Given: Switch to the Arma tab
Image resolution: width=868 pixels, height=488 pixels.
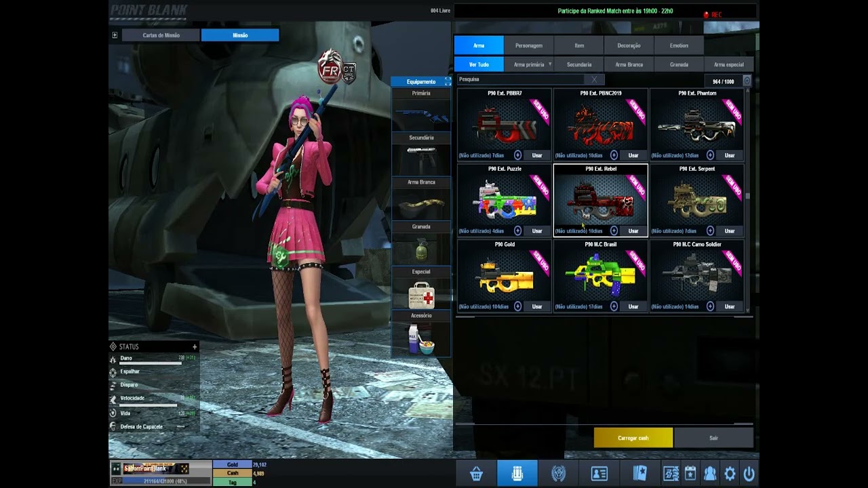Looking at the screenshot, I should coord(479,45).
